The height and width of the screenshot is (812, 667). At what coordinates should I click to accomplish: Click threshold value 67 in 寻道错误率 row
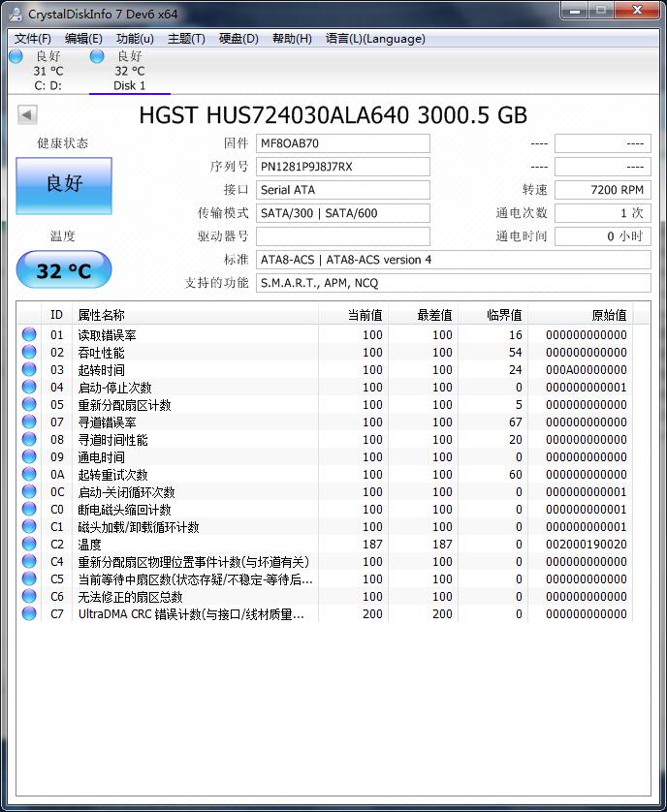[x=515, y=422]
